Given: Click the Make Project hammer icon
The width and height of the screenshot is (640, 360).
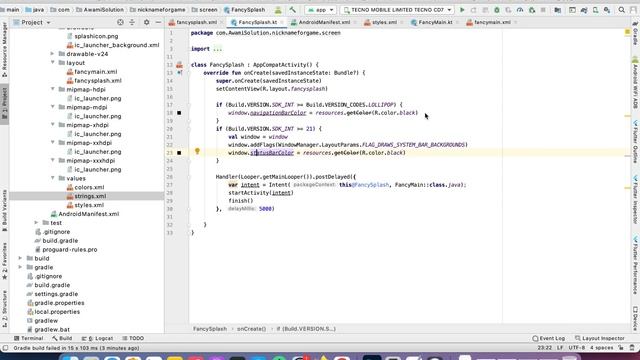Looking at the screenshot, I should (x=292, y=10).
